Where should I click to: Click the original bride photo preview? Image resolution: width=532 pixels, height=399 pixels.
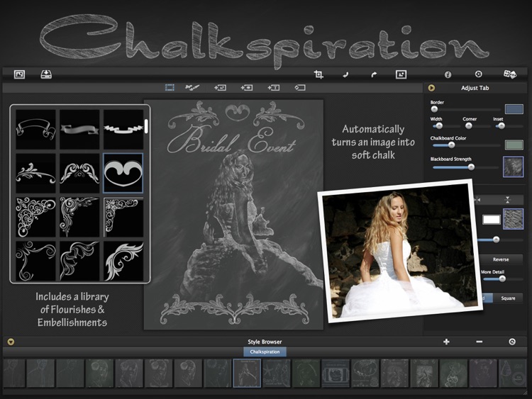(400, 251)
